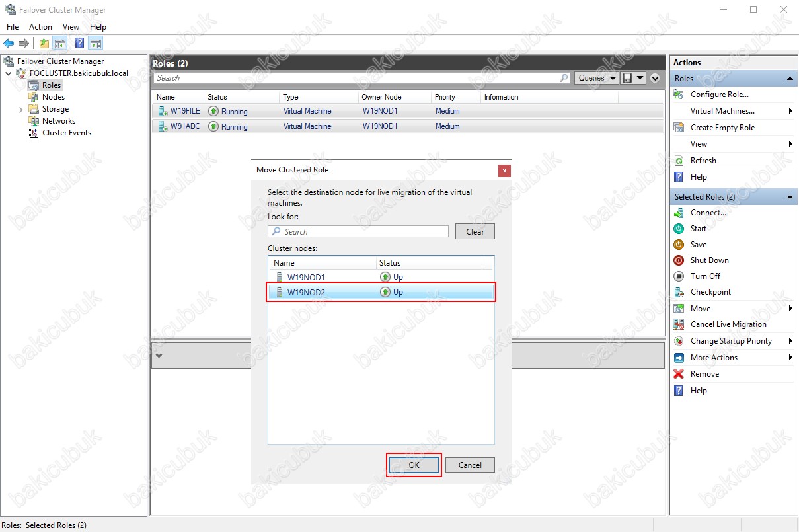Click the Turn Off icon
The image size is (799, 532).
[x=679, y=276]
